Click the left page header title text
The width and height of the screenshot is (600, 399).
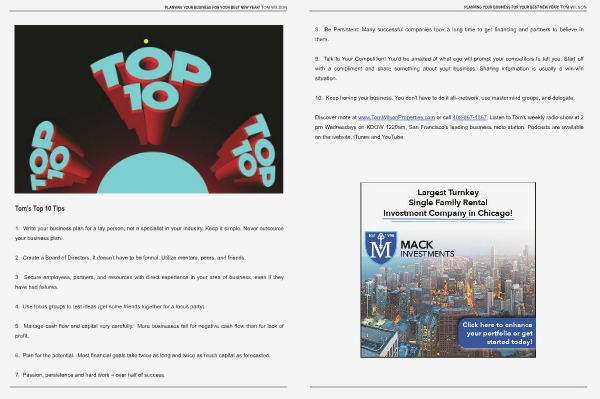coord(226,7)
